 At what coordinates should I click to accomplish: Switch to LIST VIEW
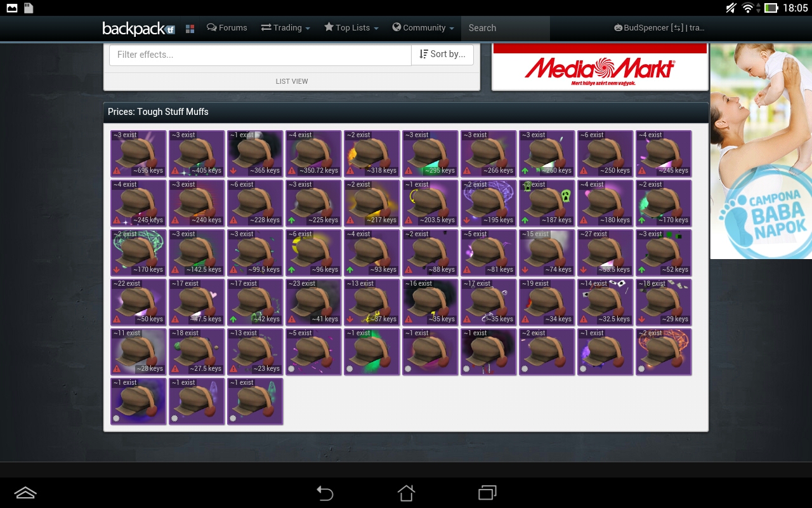click(292, 81)
